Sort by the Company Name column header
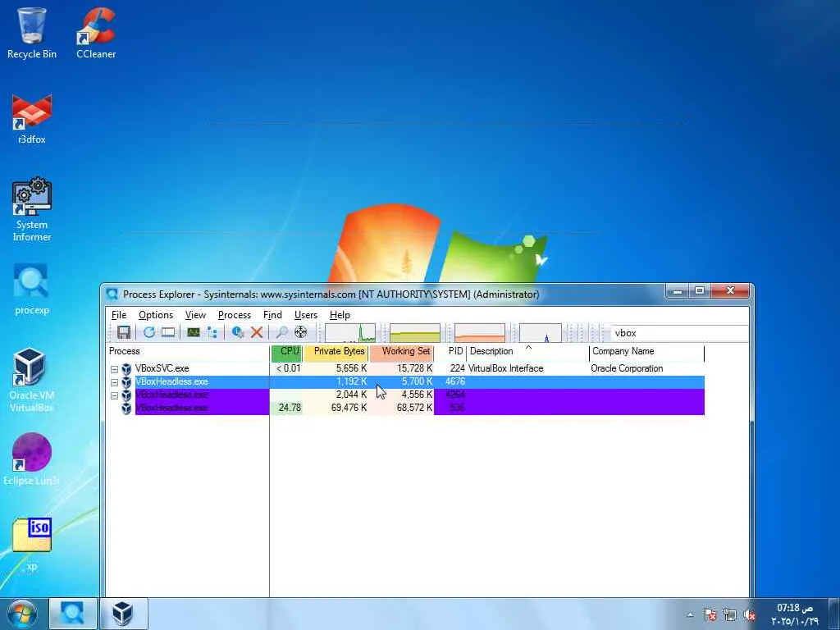 647,351
